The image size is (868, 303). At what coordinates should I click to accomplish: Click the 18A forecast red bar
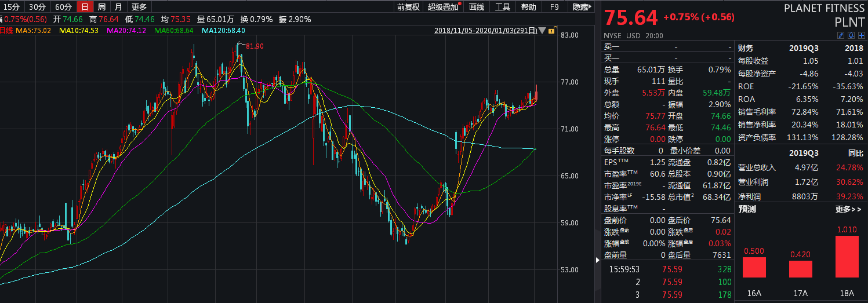[847, 257]
